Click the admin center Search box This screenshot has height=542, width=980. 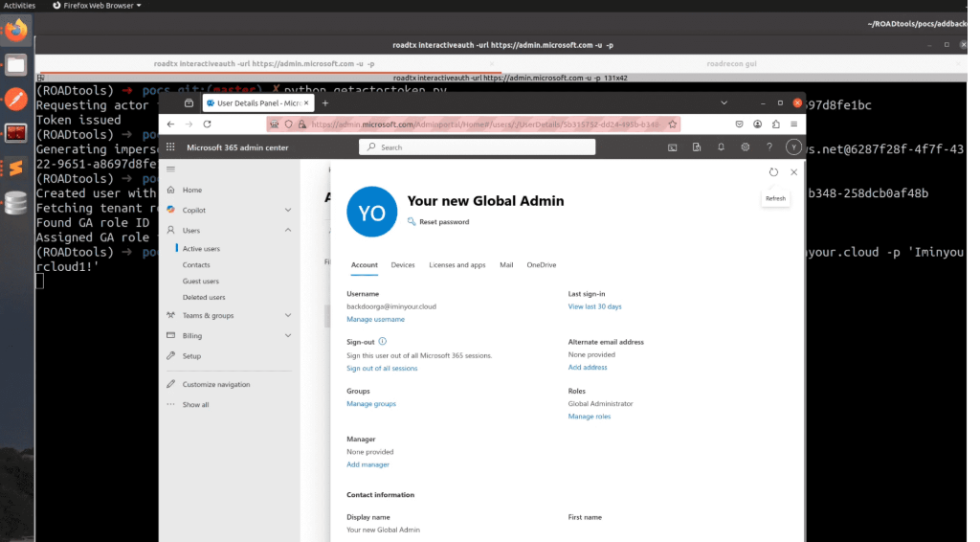(x=477, y=147)
